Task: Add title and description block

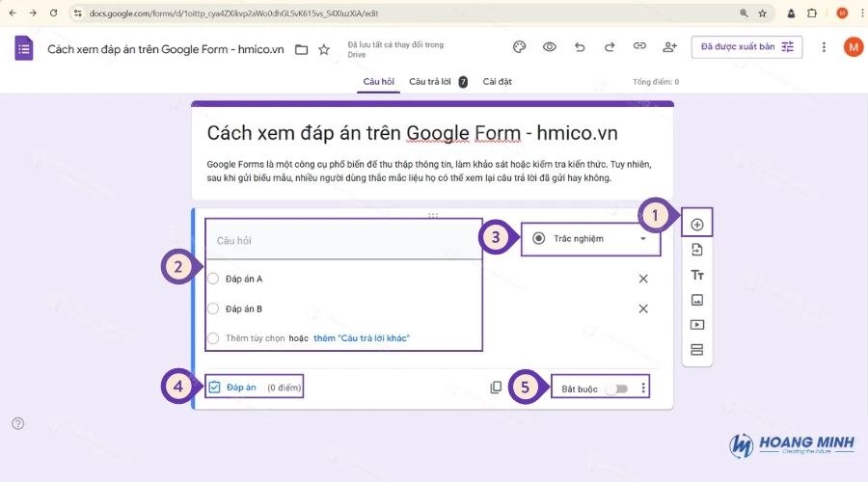Action: coord(697,275)
